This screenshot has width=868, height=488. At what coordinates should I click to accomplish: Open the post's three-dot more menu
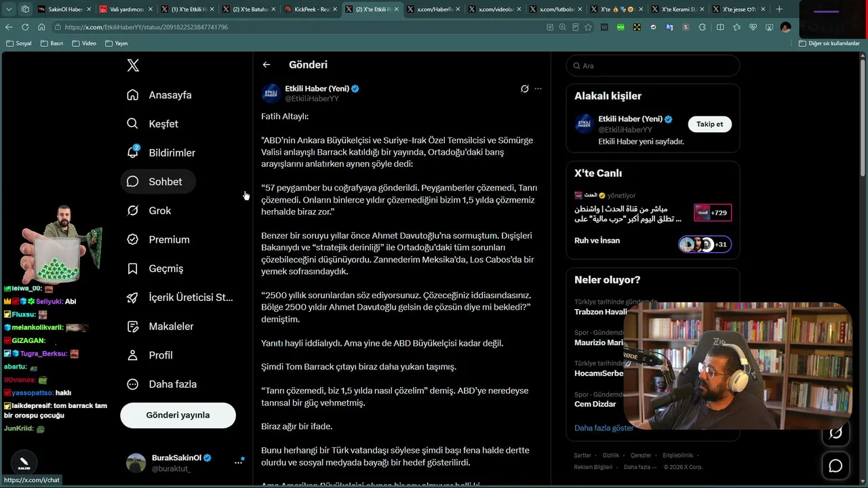click(x=538, y=89)
